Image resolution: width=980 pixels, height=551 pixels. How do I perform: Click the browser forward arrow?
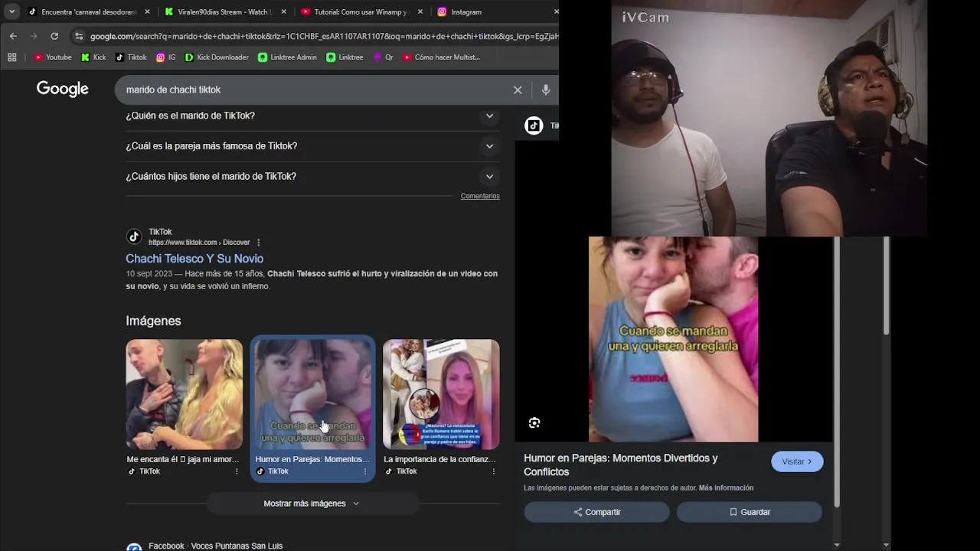[x=34, y=36]
